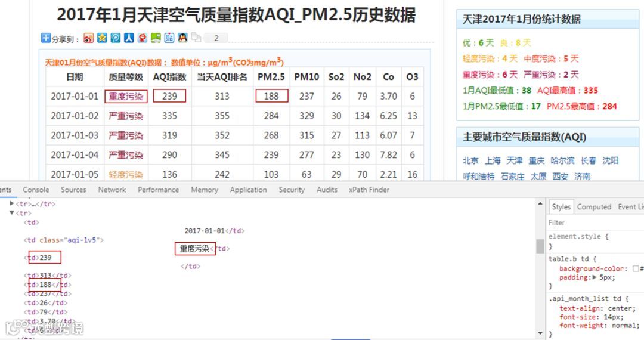Select the Styles sidebar tab
This screenshot has width=644, height=340.
[x=561, y=207]
